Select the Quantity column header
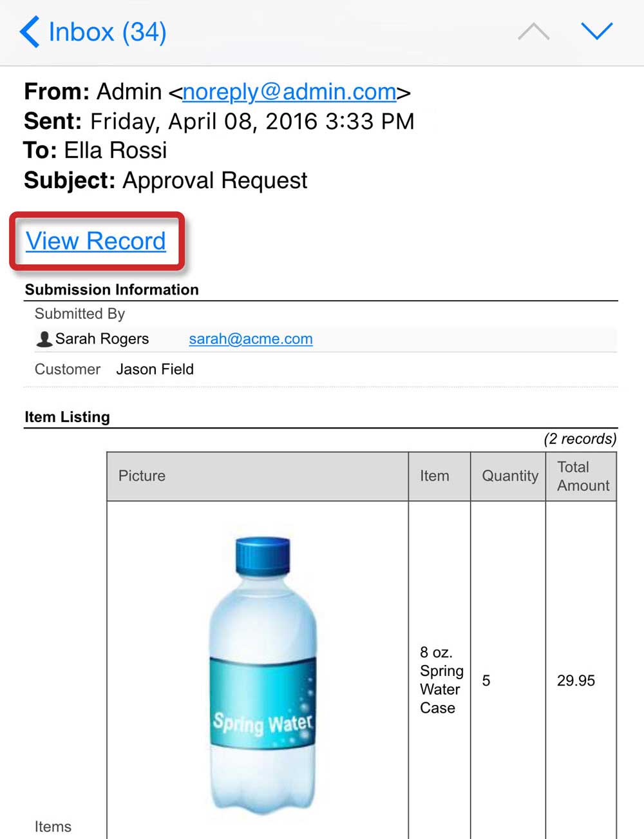644x839 pixels. pos(509,476)
